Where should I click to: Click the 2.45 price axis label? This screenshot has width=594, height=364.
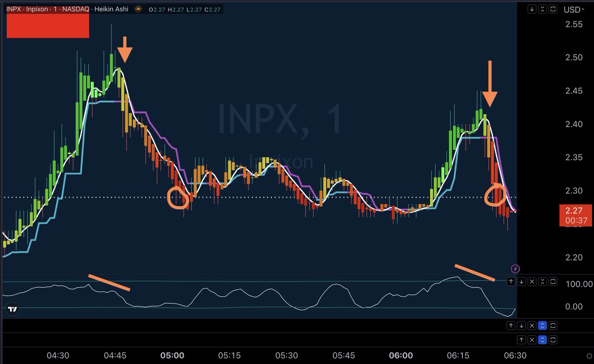pyautogui.click(x=573, y=91)
